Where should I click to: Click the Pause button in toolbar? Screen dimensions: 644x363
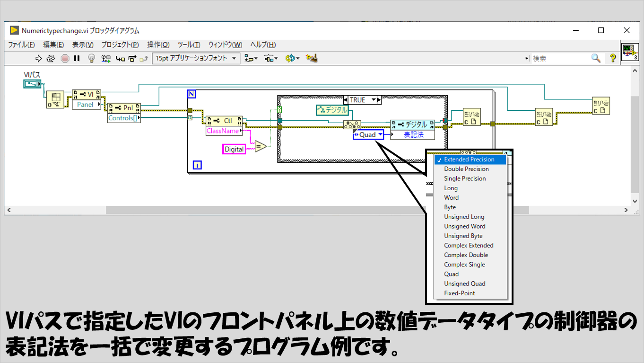pos(77,58)
